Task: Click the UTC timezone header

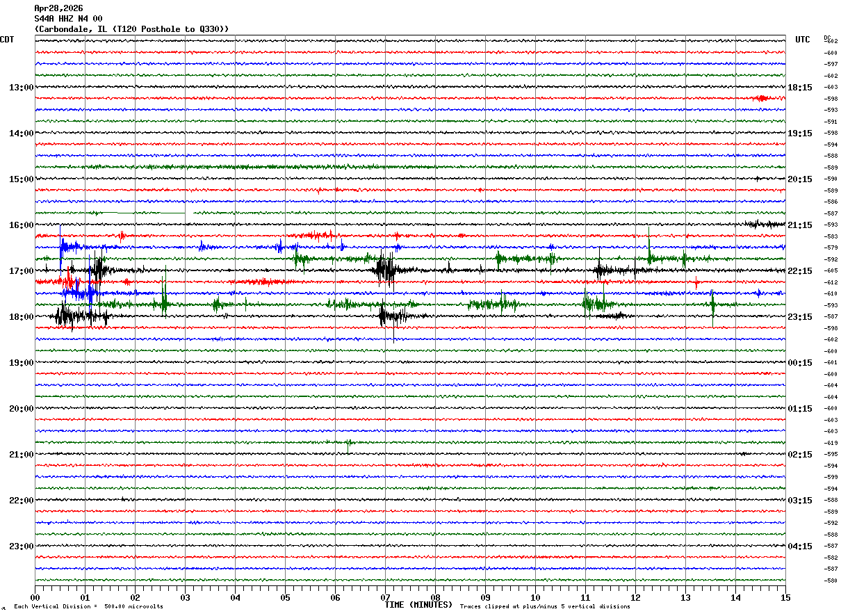Action: 803,40
